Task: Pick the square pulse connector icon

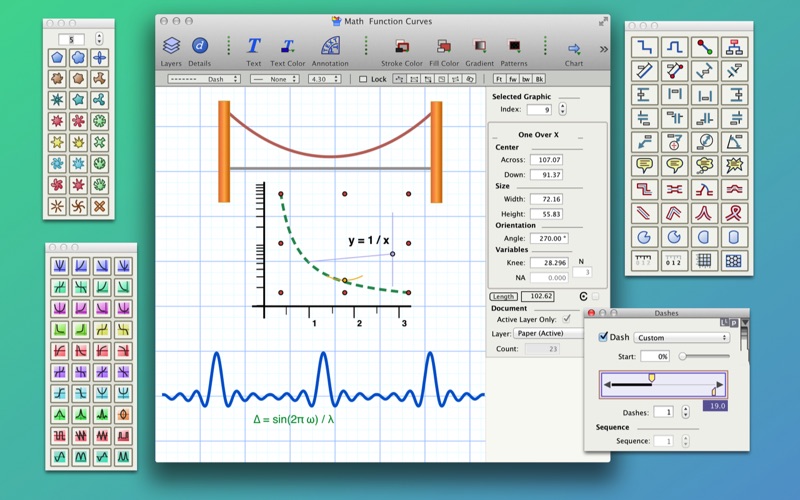Action: click(x=674, y=47)
